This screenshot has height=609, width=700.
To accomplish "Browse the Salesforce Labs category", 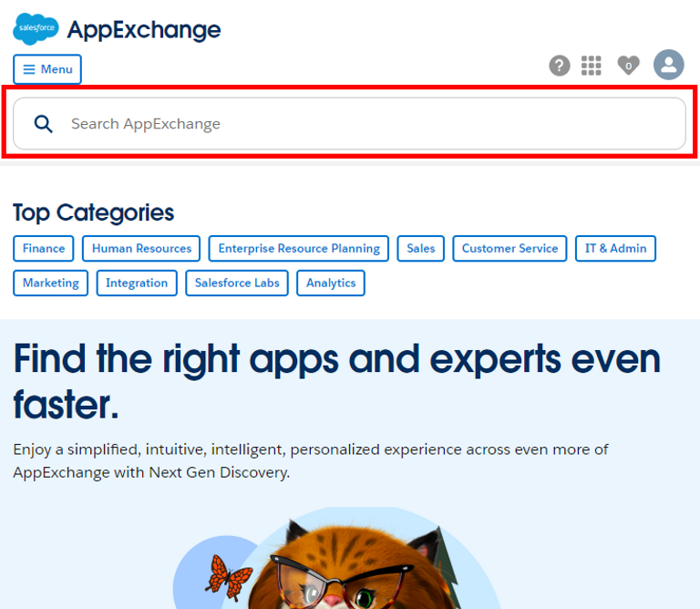I will (237, 283).
